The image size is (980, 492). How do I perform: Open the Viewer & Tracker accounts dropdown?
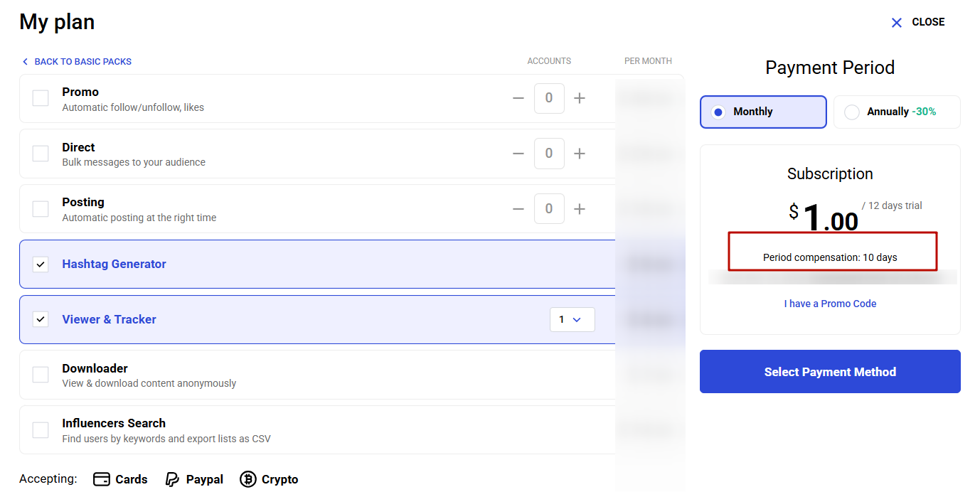click(x=572, y=319)
